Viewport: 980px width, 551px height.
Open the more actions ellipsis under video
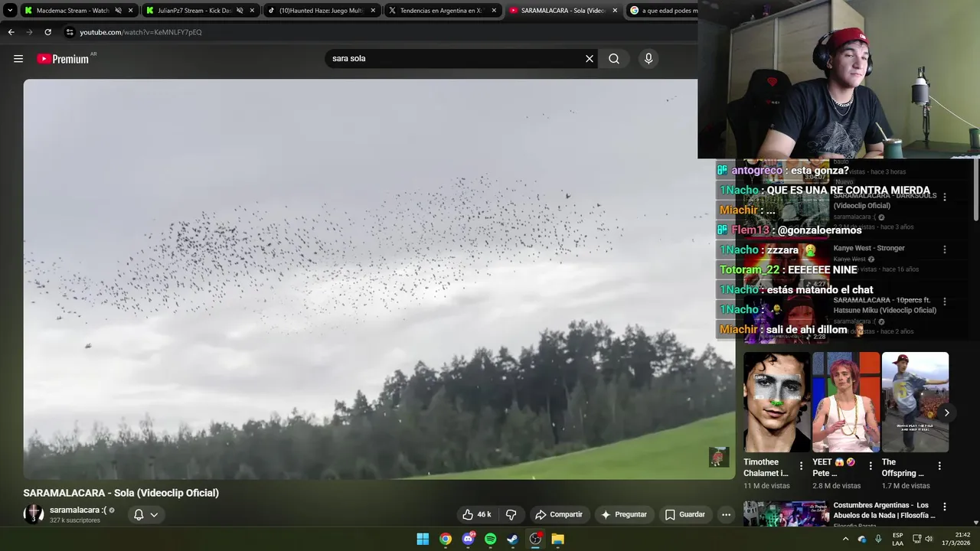click(x=726, y=514)
